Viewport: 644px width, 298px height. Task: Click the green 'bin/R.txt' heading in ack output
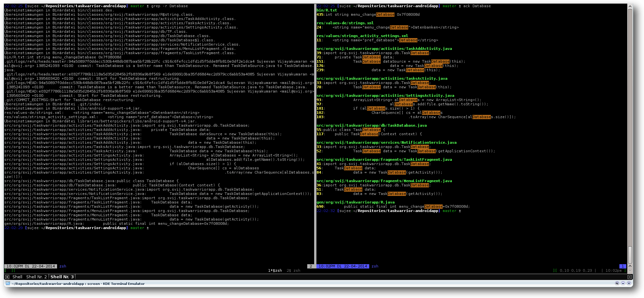pyautogui.click(x=327, y=10)
